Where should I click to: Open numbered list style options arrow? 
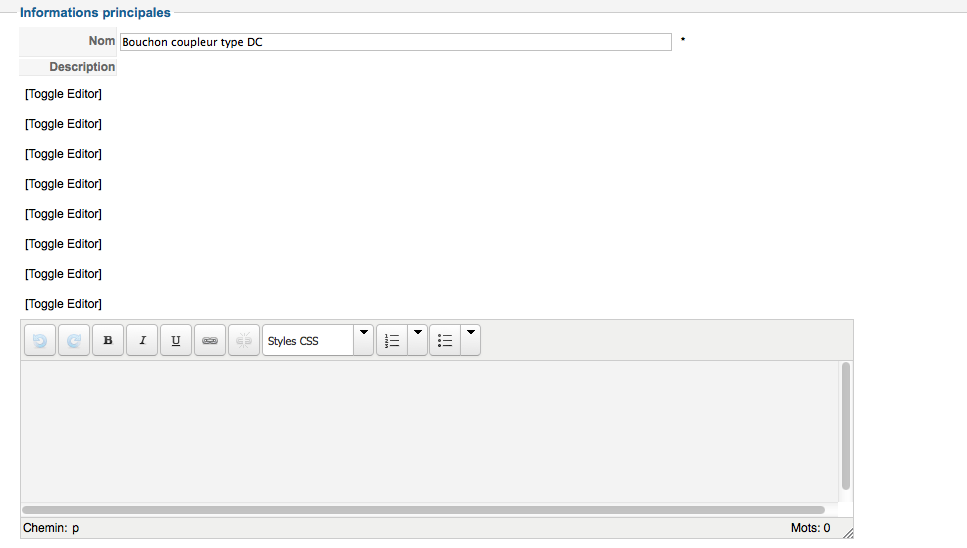pos(418,340)
